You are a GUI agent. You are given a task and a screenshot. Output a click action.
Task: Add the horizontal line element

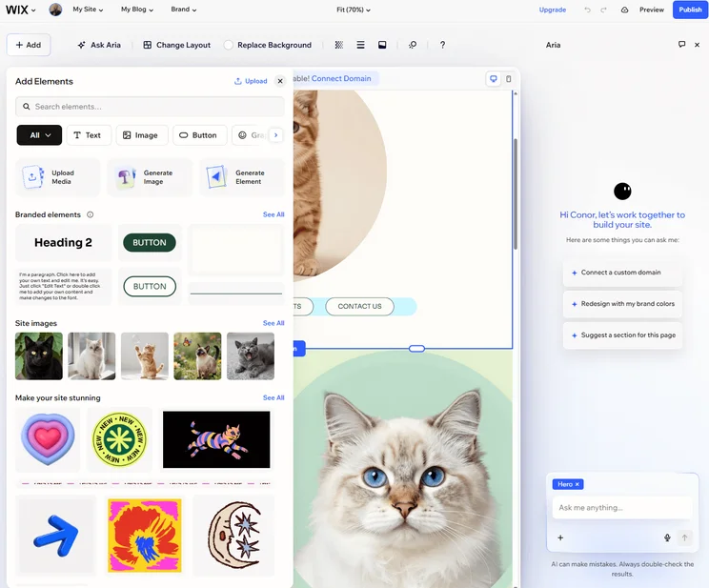(x=236, y=294)
